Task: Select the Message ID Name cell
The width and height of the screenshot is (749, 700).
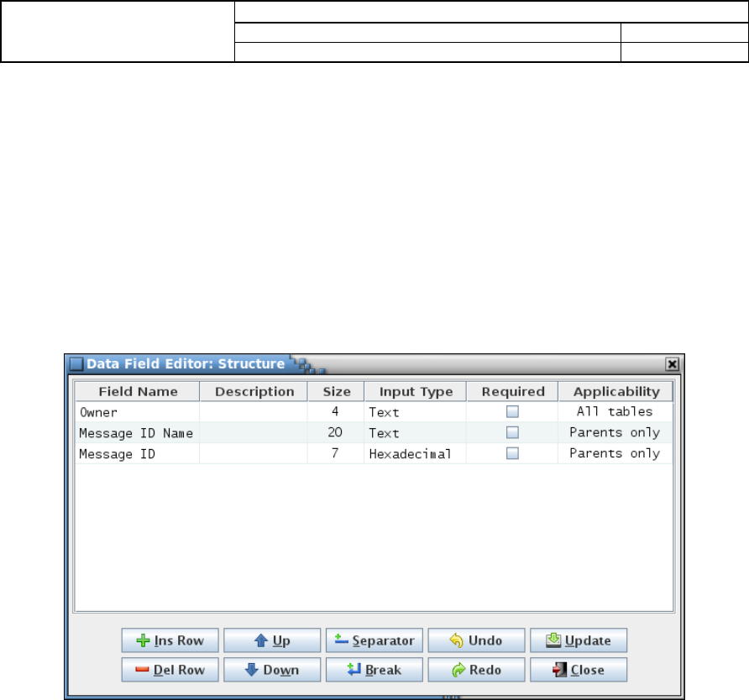Action: click(x=138, y=432)
